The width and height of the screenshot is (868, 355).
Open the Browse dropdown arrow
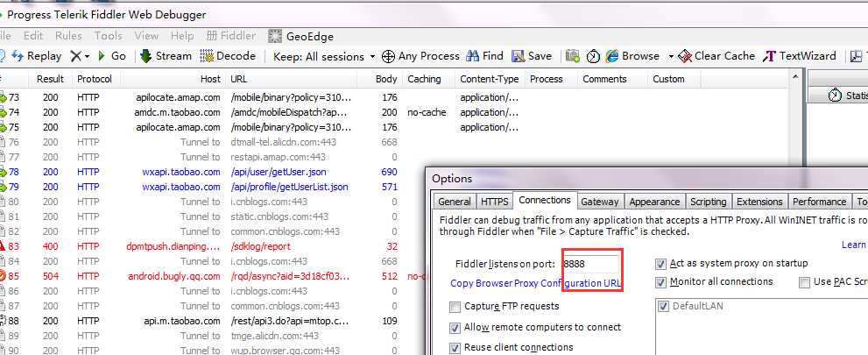pos(671,56)
